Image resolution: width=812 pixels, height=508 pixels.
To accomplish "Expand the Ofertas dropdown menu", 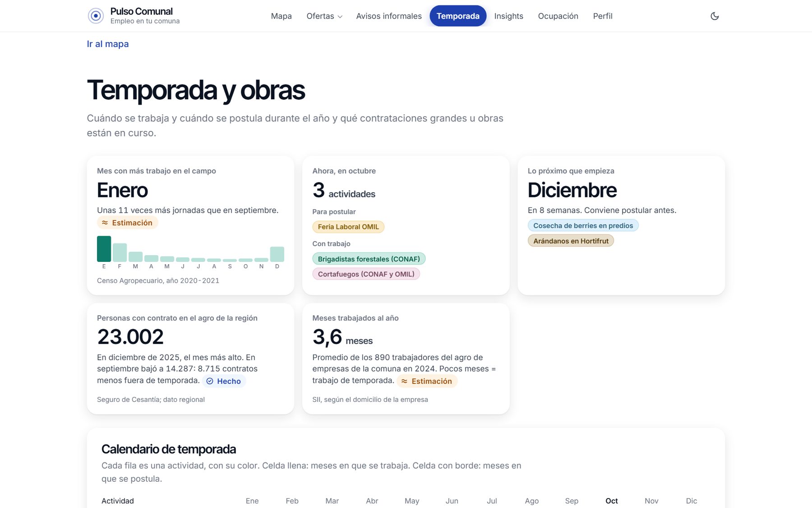I will click(324, 16).
